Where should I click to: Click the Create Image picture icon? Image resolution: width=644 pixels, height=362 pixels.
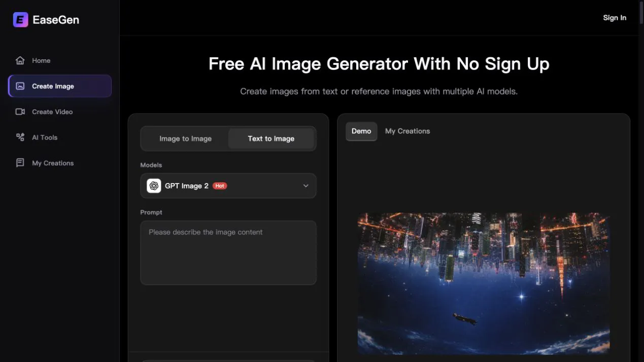(x=20, y=86)
